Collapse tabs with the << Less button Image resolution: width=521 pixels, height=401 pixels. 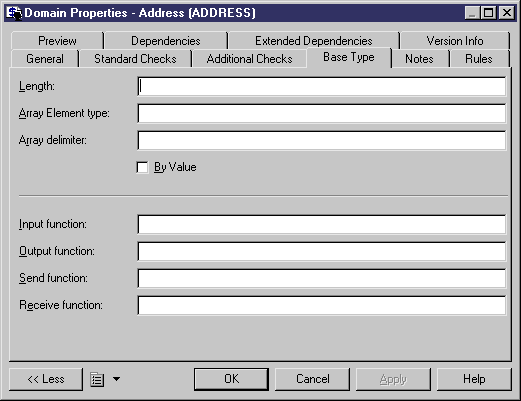(46, 379)
